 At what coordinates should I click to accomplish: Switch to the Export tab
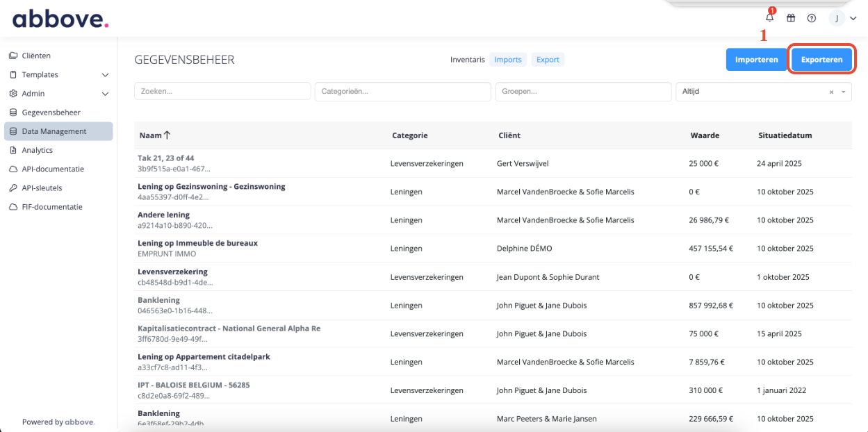(x=548, y=60)
